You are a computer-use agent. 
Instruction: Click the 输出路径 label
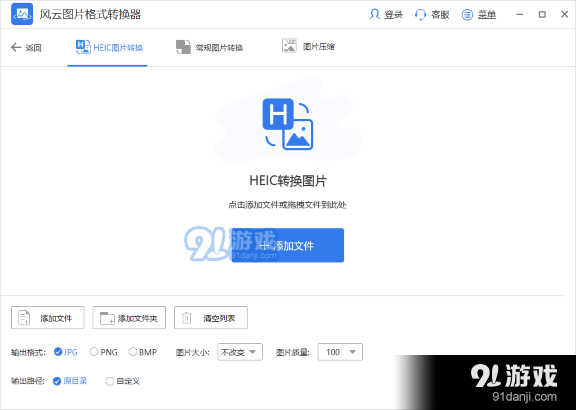point(28,381)
